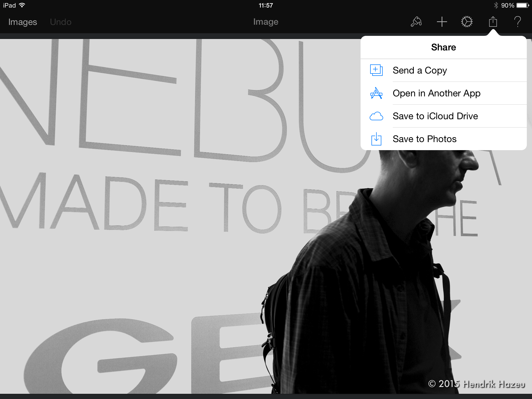Open the paintbrush tools menu
The width and height of the screenshot is (532, 399).
click(x=416, y=22)
